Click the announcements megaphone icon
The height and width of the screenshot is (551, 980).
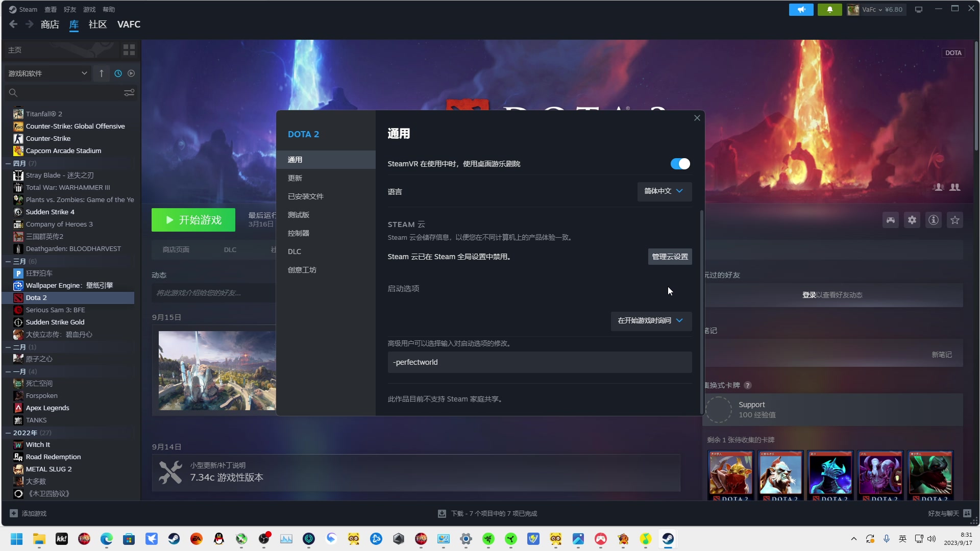801,9
